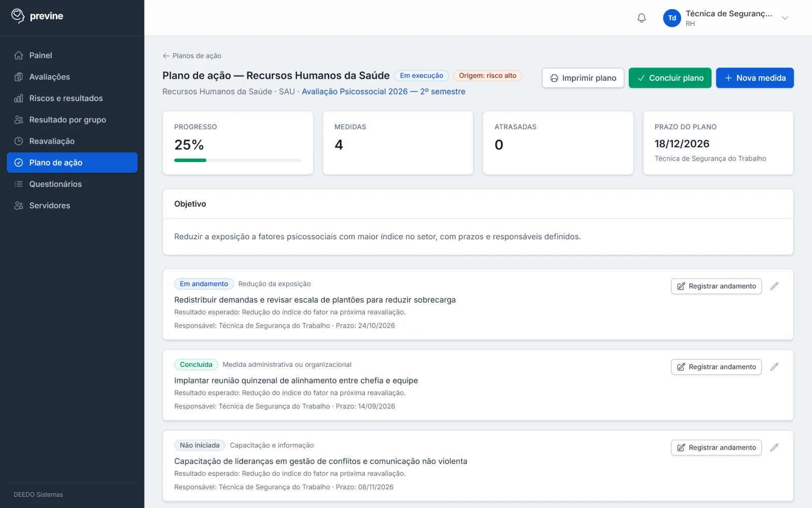The image size is (812, 508).
Task: Click the 25% progress bar
Action: 238,161
